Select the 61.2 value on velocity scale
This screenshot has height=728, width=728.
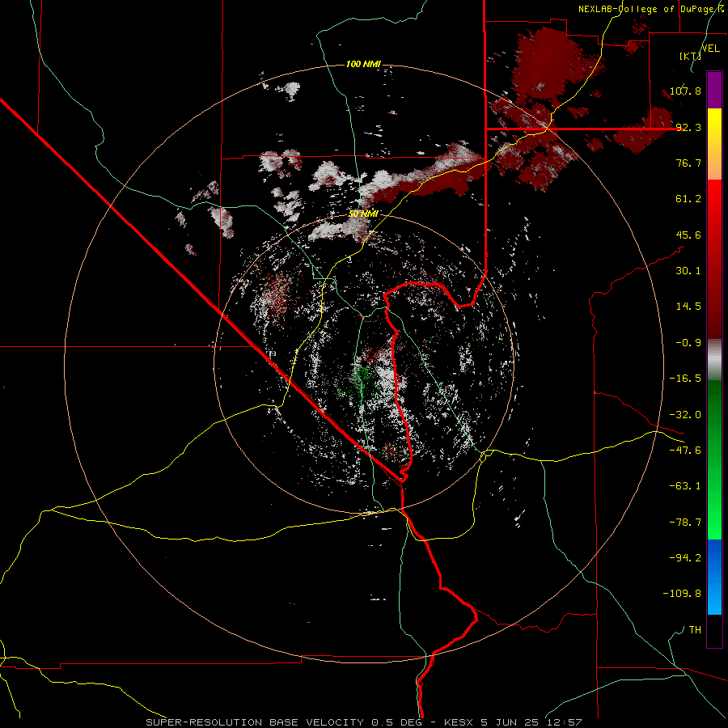[x=688, y=199]
